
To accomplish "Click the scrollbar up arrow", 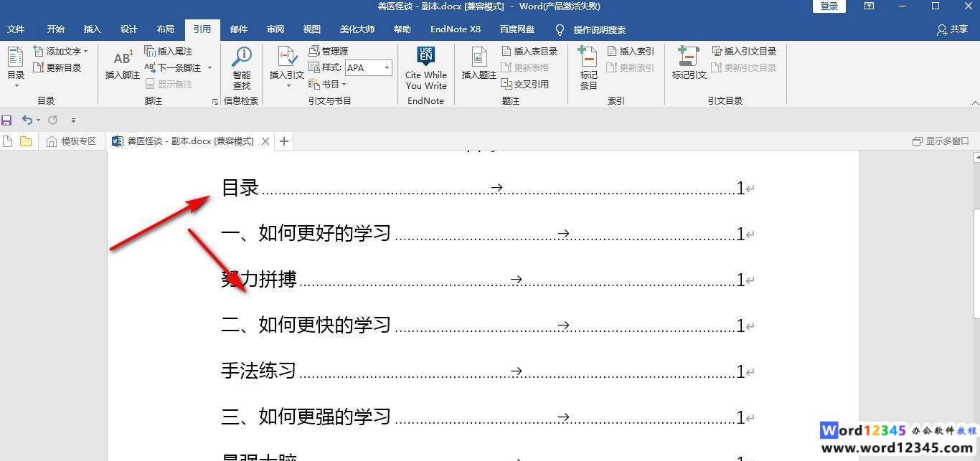I will pyautogui.click(x=976, y=156).
